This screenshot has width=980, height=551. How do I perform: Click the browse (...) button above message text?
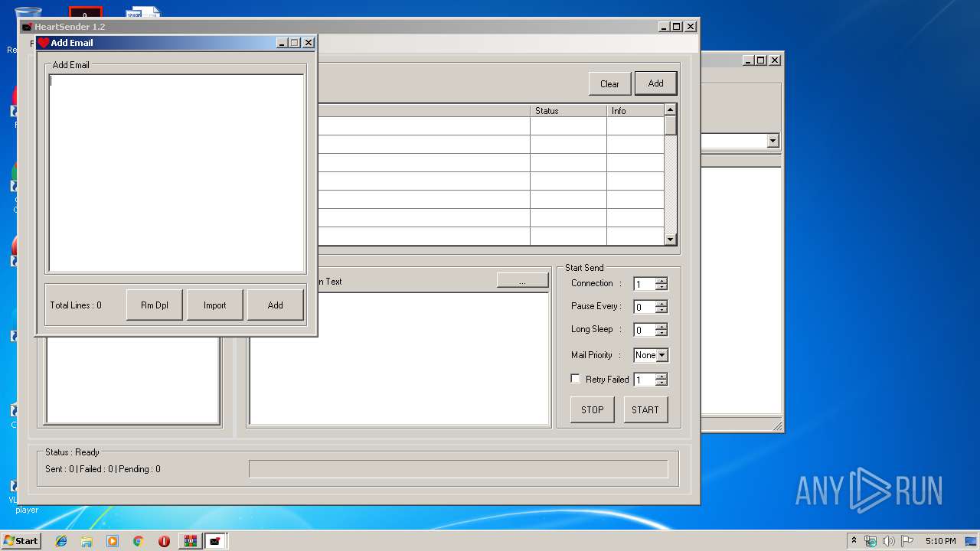coord(522,281)
